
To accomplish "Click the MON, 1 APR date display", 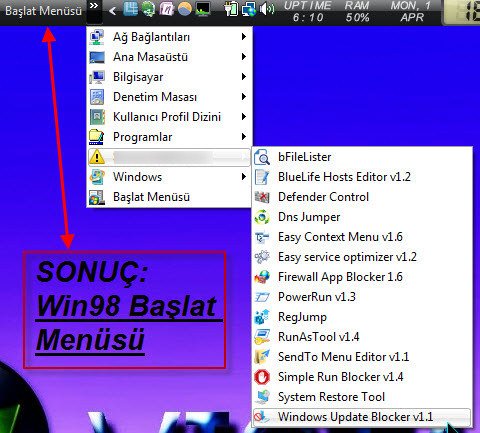I will [x=411, y=11].
